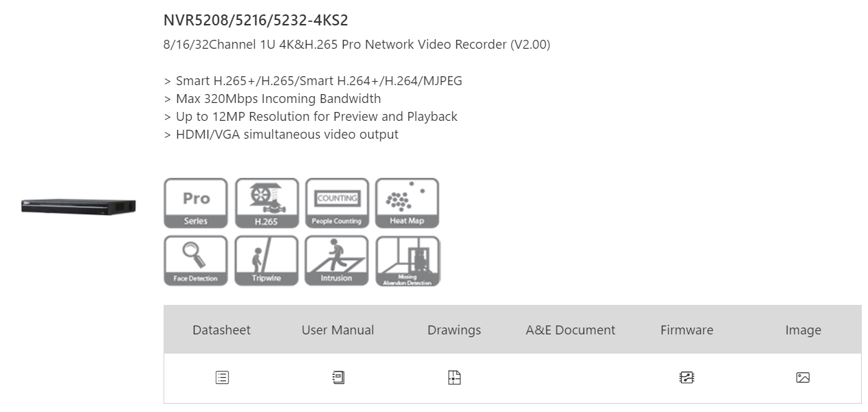Click the Face Detection icon
868x412 pixels.
(196, 261)
